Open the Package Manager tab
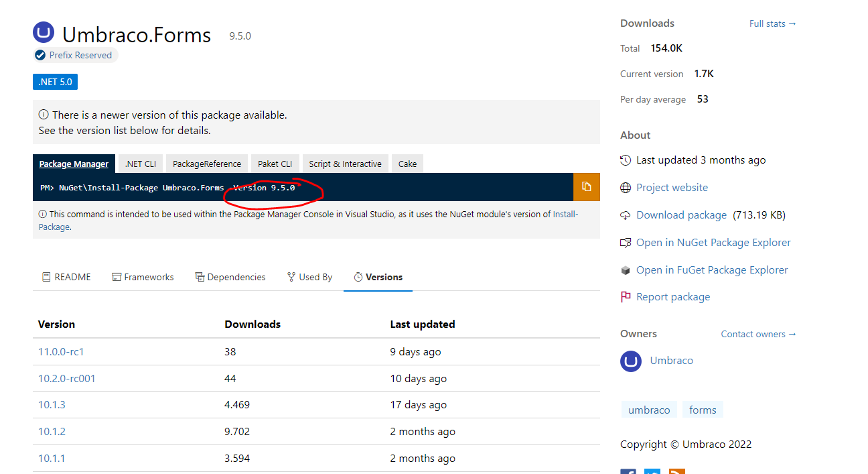Image resolution: width=868 pixels, height=474 pixels. [74, 164]
